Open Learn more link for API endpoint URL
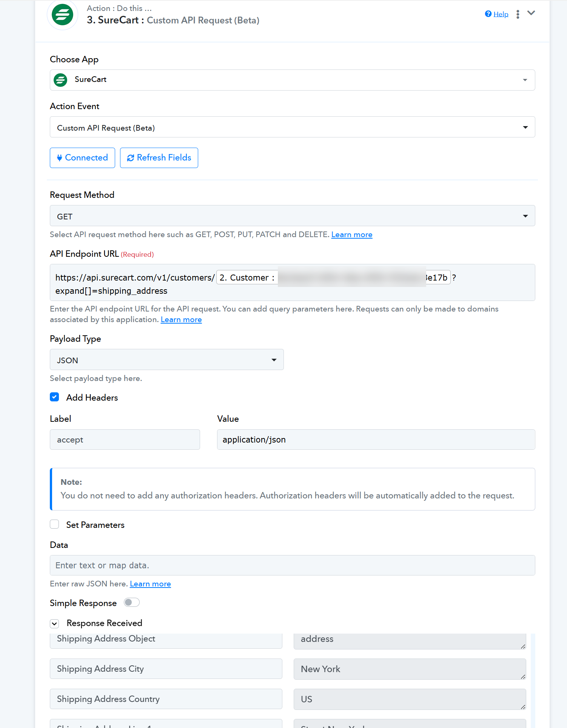 coord(181,319)
